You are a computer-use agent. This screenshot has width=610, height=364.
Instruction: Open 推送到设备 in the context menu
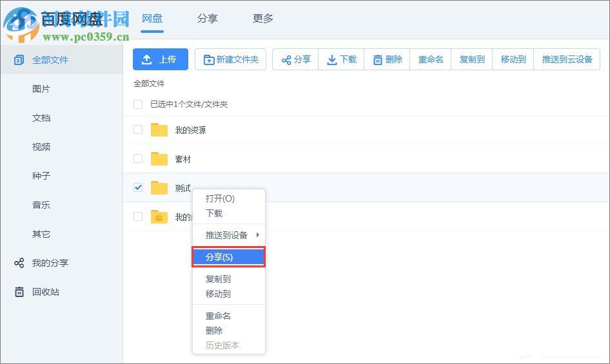[x=229, y=235]
